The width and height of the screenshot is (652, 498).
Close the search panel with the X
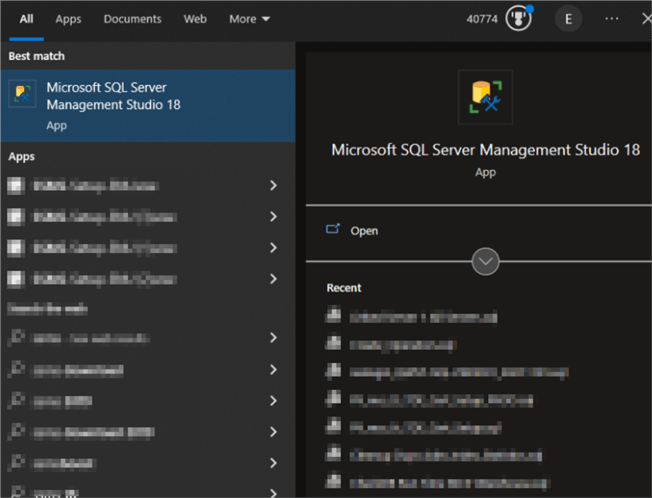point(647,19)
